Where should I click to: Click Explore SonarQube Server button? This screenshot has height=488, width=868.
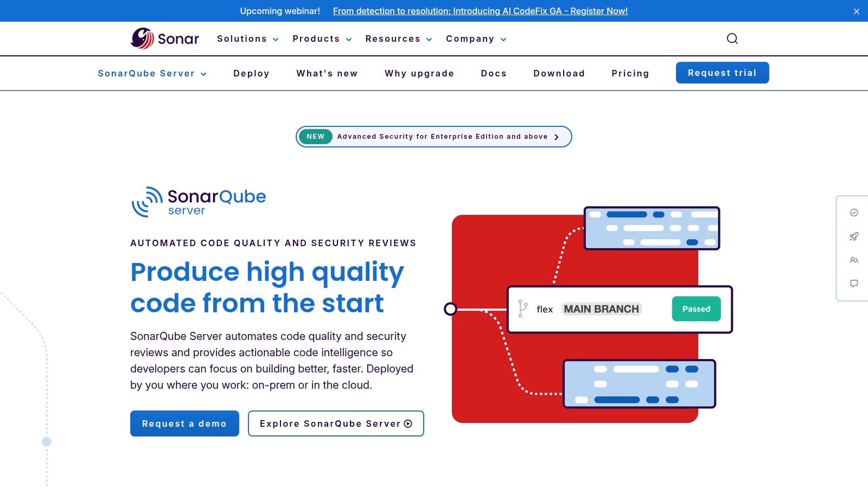(336, 423)
